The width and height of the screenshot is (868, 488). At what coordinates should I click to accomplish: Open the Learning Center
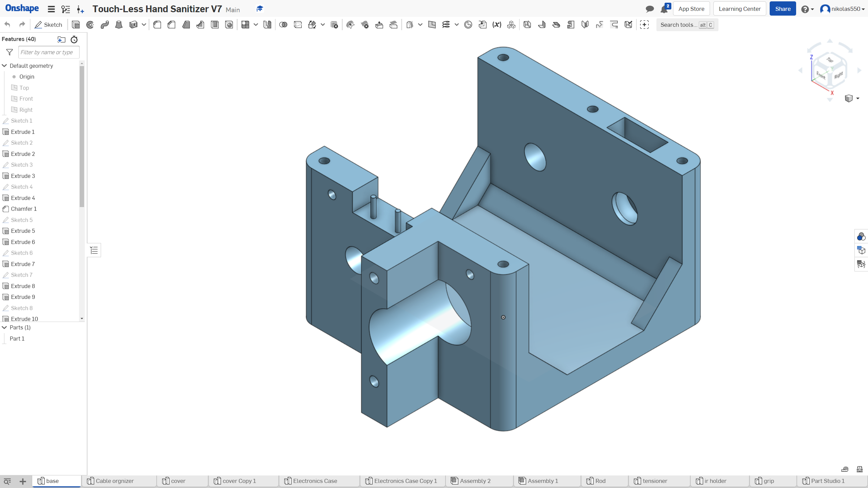(739, 8)
